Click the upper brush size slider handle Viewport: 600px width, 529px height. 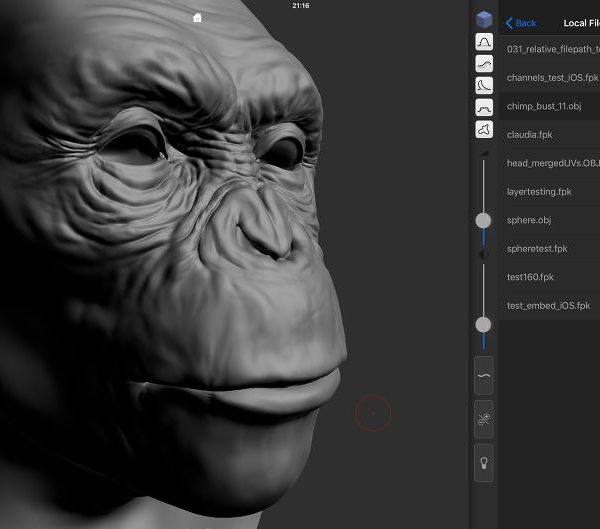483,220
